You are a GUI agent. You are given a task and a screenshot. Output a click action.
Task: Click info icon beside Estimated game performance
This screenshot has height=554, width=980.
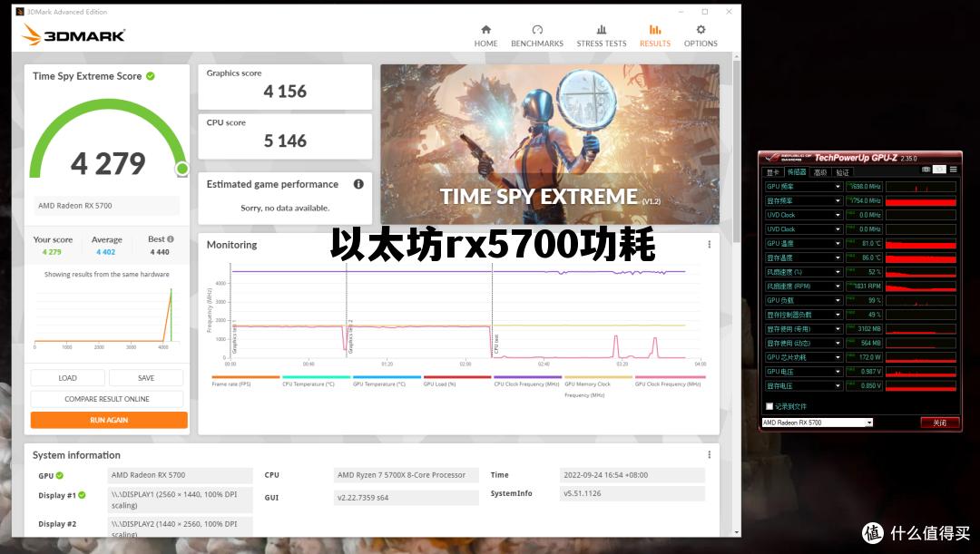[358, 184]
